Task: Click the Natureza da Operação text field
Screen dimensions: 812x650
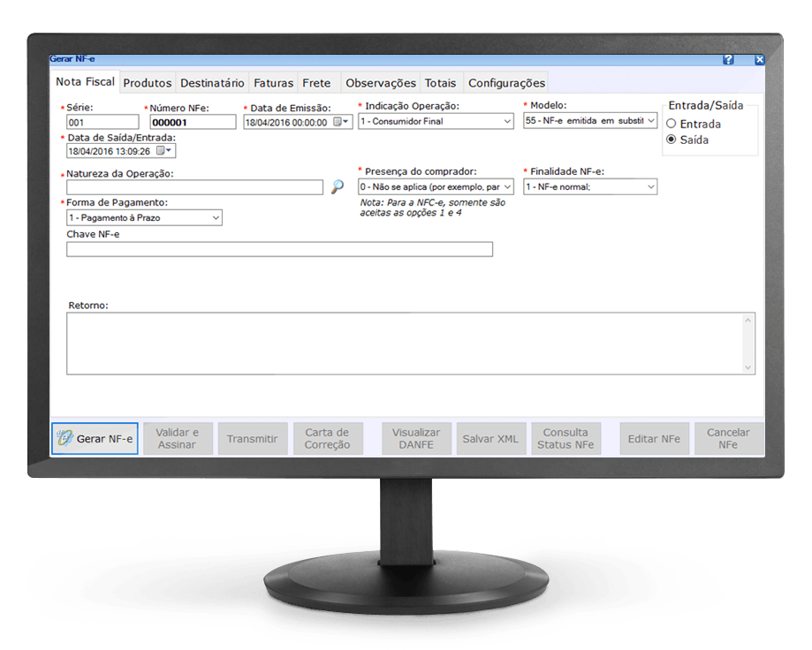Action: 194,187
